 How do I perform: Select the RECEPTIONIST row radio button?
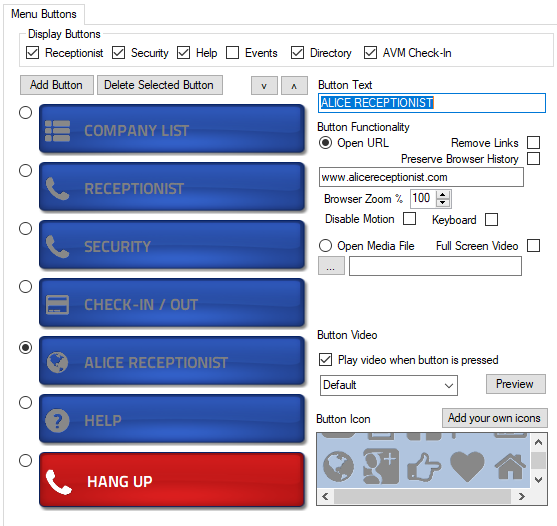click(x=25, y=170)
